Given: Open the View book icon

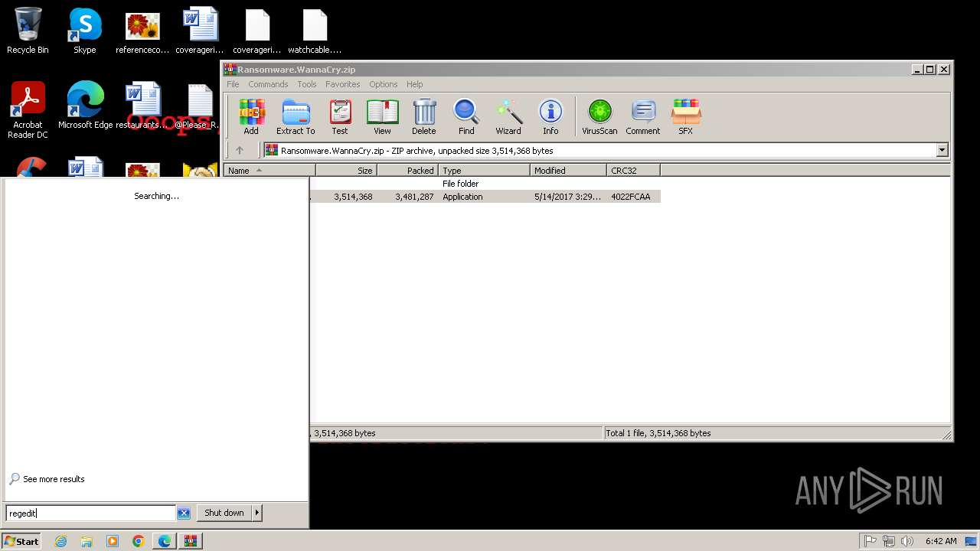Looking at the screenshot, I should [x=382, y=117].
